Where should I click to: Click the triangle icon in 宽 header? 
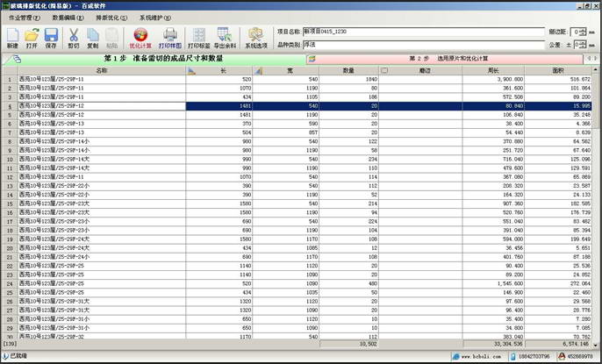258,71
